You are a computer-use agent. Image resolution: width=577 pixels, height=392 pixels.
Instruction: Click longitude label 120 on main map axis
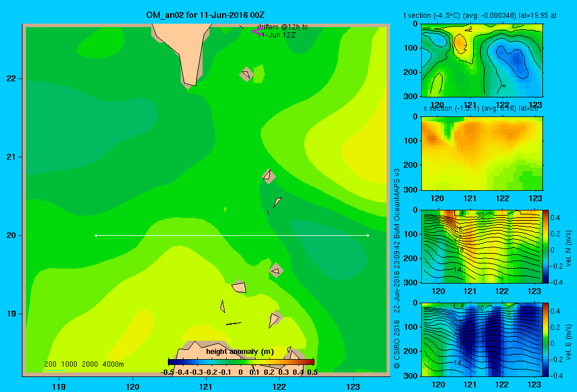click(x=133, y=386)
